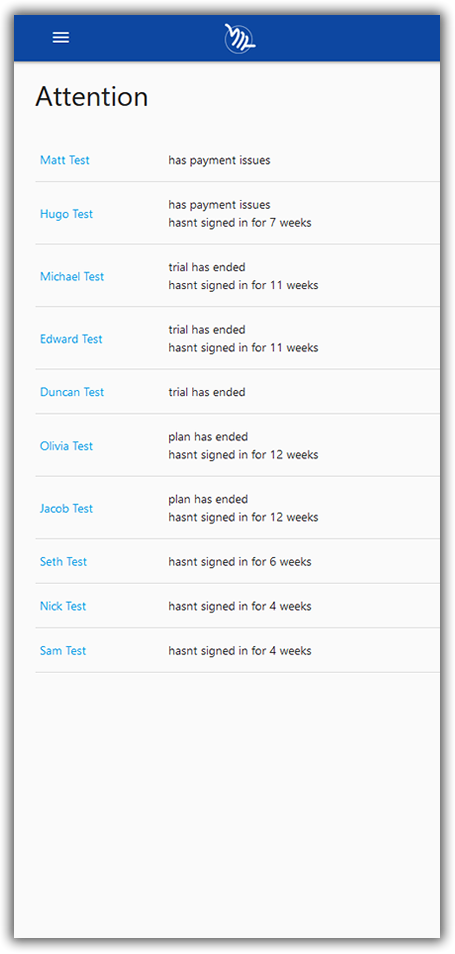Go to Edward Test's page

71,339
